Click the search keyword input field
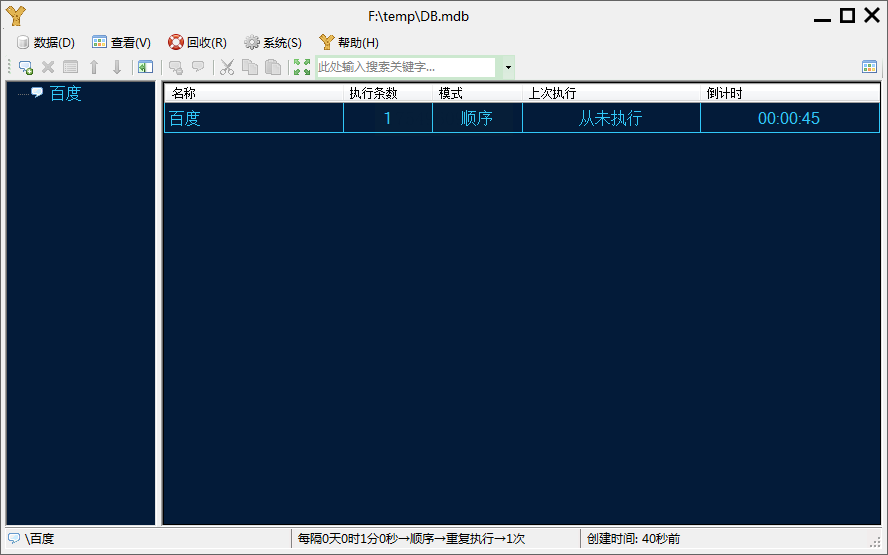 405,67
